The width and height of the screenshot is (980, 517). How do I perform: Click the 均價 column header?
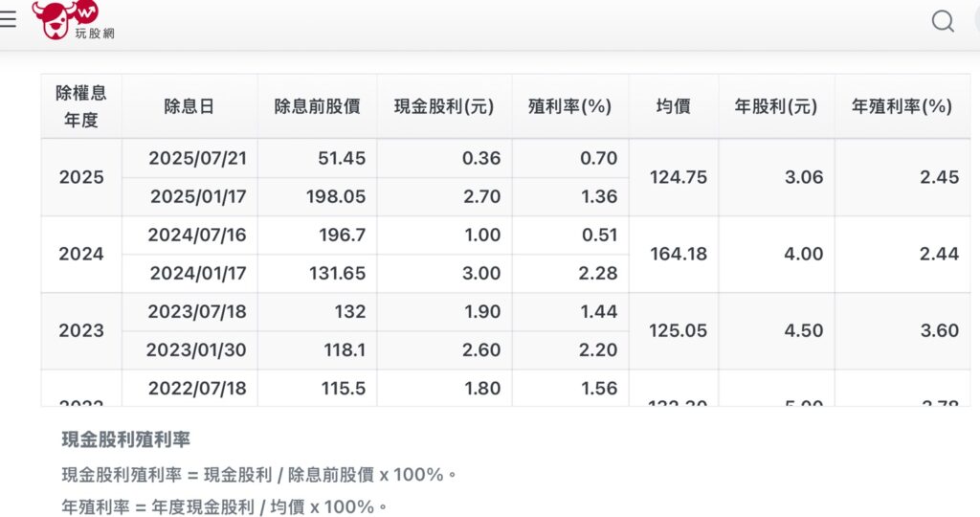click(674, 106)
